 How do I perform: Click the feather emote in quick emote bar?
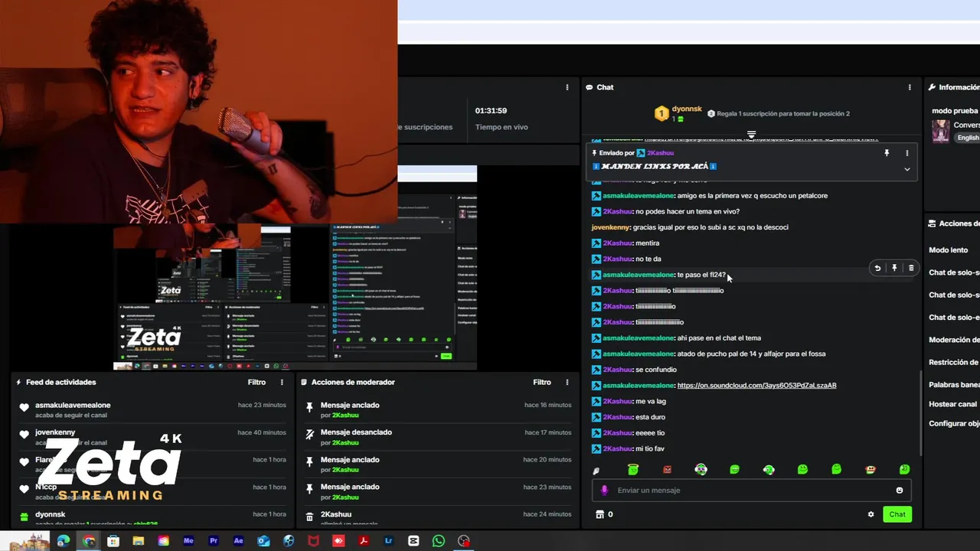coord(596,470)
